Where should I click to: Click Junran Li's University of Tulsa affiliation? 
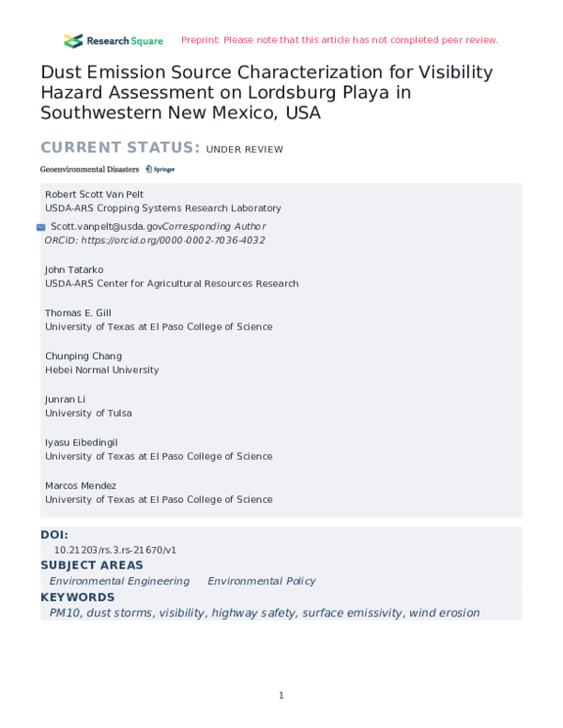click(x=88, y=413)
